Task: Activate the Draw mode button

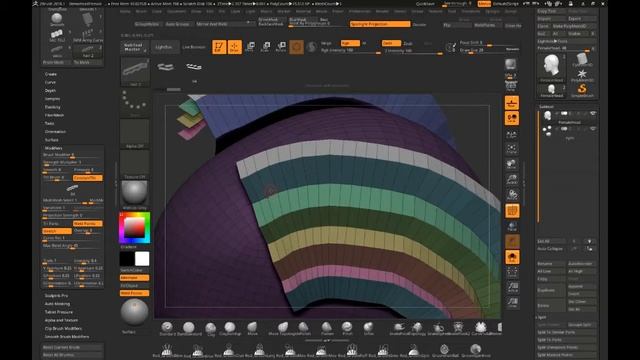Action: [x=235, y=47]
